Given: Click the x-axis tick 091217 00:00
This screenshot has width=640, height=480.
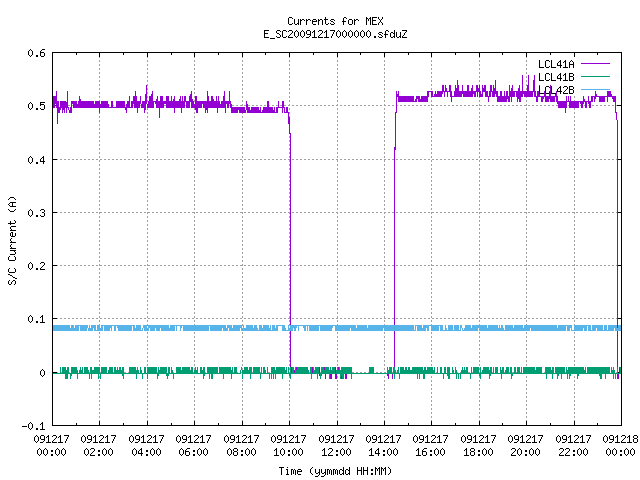Looking at the screenshot, I should [51, 445].
